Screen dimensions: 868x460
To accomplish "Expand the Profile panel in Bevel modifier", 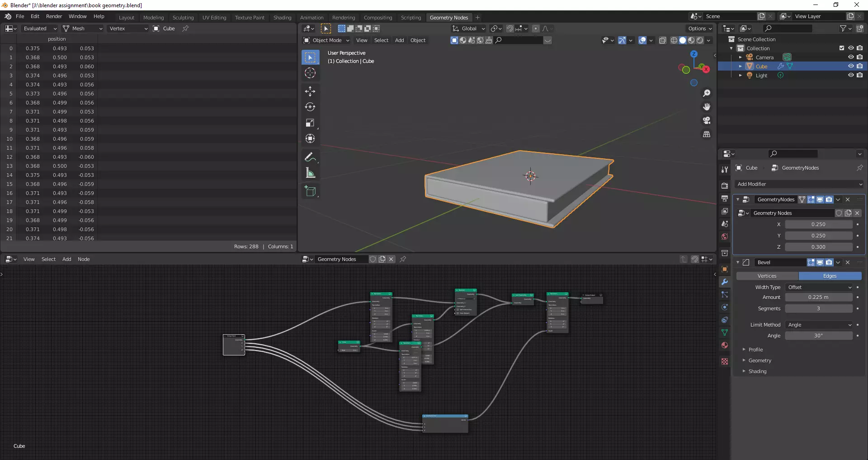I will pos(755,350).
